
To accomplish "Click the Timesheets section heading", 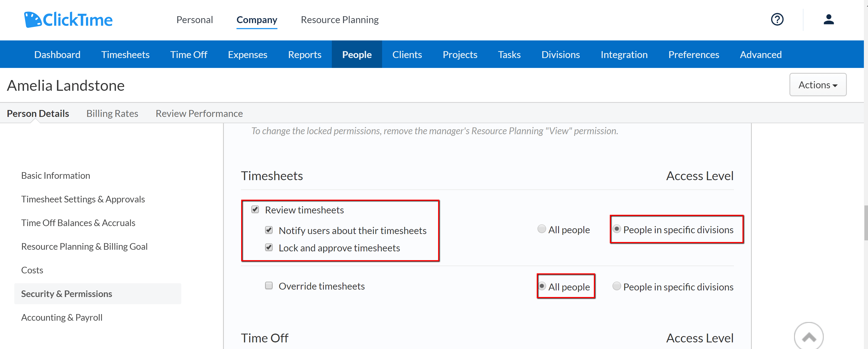I will [272, 176].
